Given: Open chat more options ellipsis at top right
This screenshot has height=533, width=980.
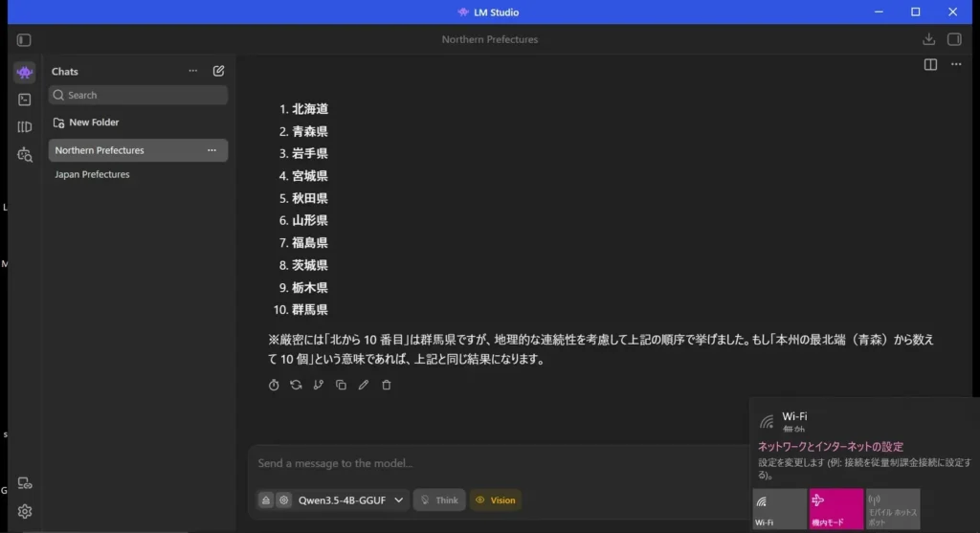Looking at the screenshot, I should pyautogui.click(x=956, y=64).
